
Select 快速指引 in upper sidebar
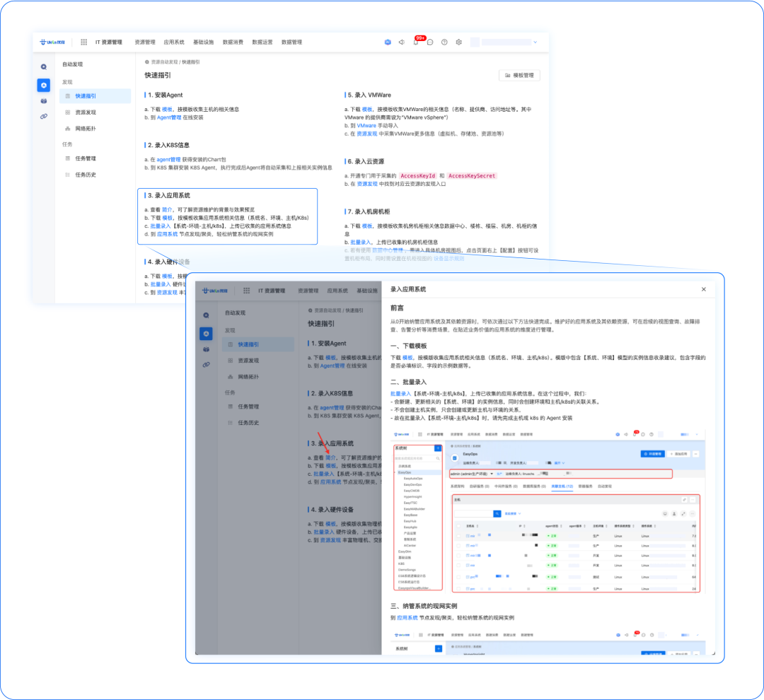pos(95,96)
